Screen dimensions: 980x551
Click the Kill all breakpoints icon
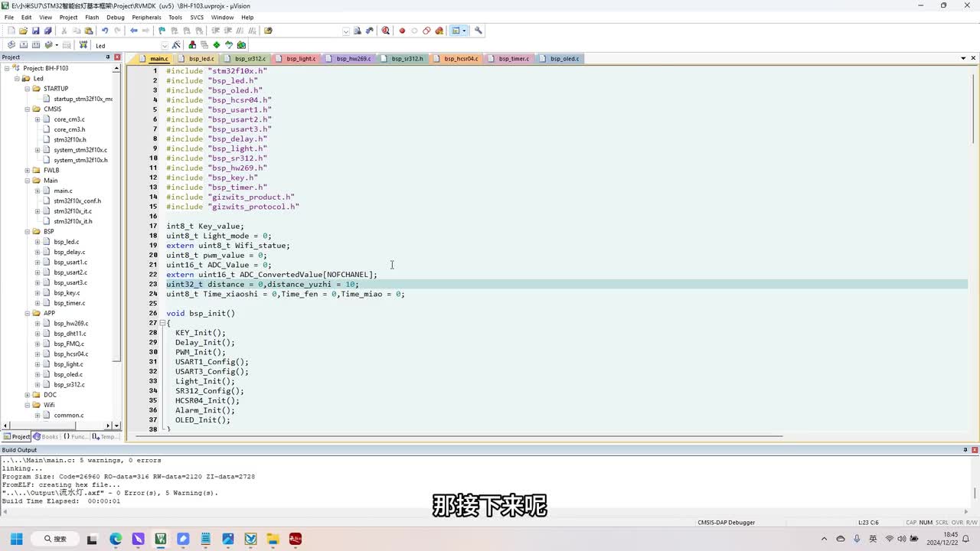point(439,31)
